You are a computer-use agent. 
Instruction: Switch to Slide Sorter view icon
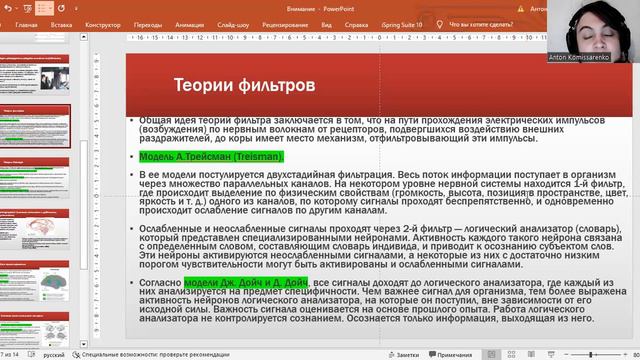coord(511,354)
